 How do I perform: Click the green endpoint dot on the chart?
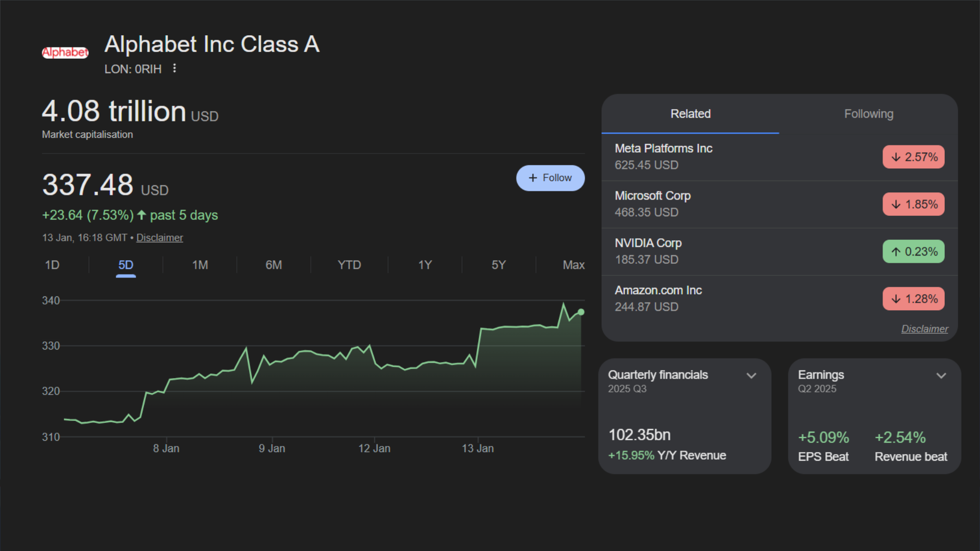(580, 312)
